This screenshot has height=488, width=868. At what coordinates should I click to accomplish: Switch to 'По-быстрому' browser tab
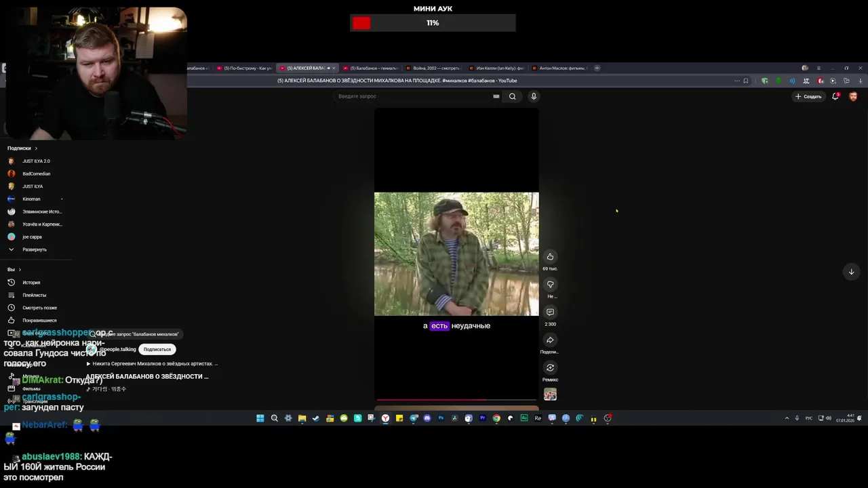pos(244,68)
